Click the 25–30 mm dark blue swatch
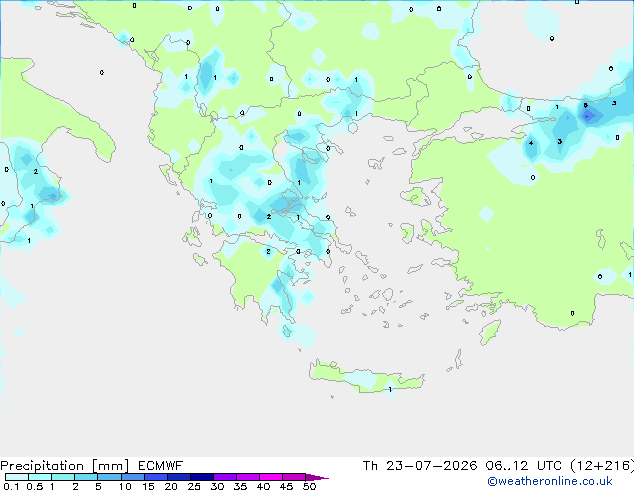634x490 pixels. click(x=201, y=477)
